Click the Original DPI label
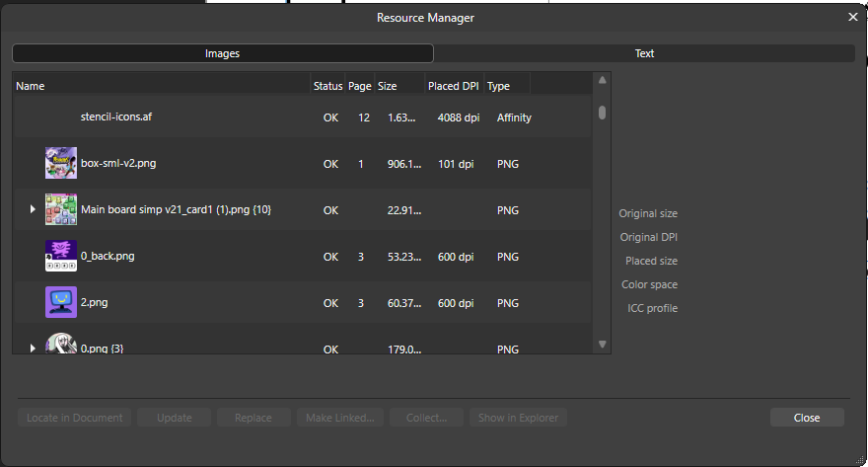868x467 pixels. [649, 237]
